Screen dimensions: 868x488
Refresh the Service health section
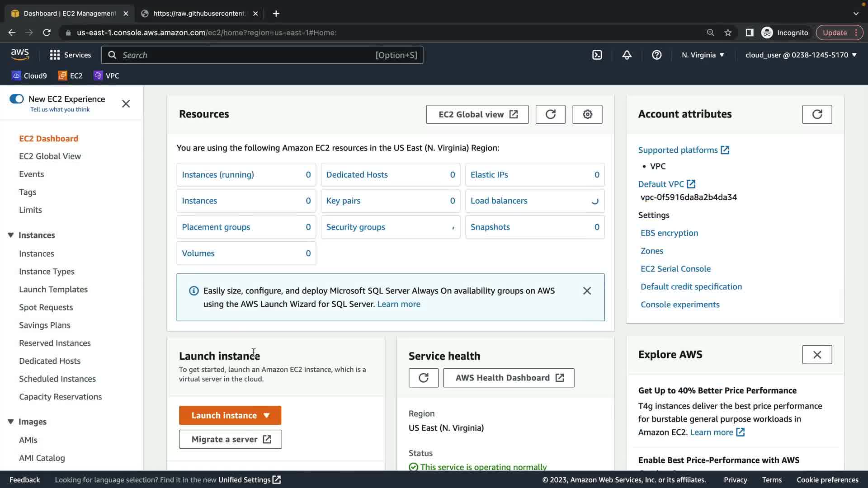click(x=423, y=378)
